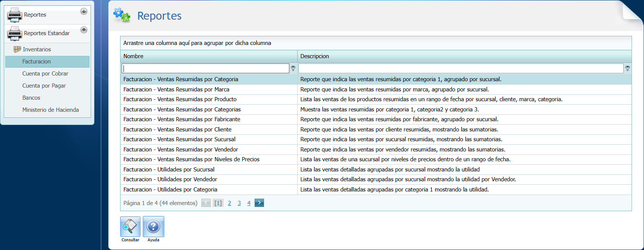Open Ministerio de Hacienda reports
The width and height of the screenshot is (644, 250).
click(51, 110)
